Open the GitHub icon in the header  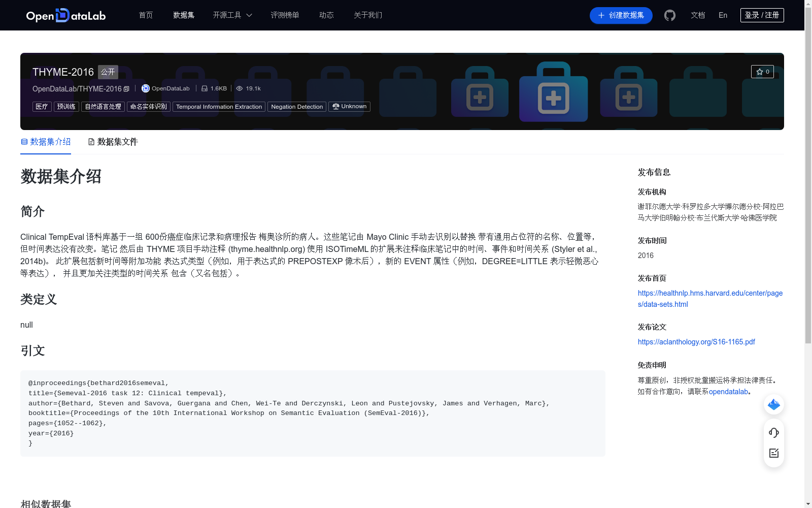coord(670,15)
